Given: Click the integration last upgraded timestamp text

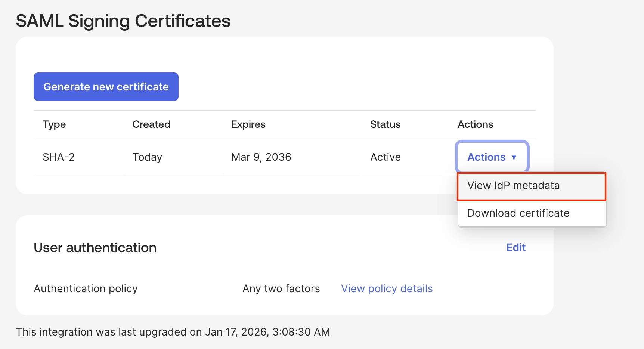Looking at the screenshot, I should click(173, 332).
